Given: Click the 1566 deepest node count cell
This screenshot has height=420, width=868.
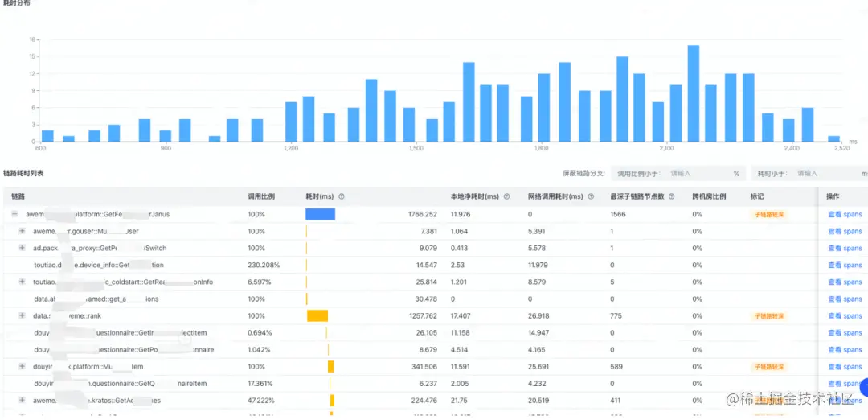Looking at the screenshot, I should (x=618, y=215).
